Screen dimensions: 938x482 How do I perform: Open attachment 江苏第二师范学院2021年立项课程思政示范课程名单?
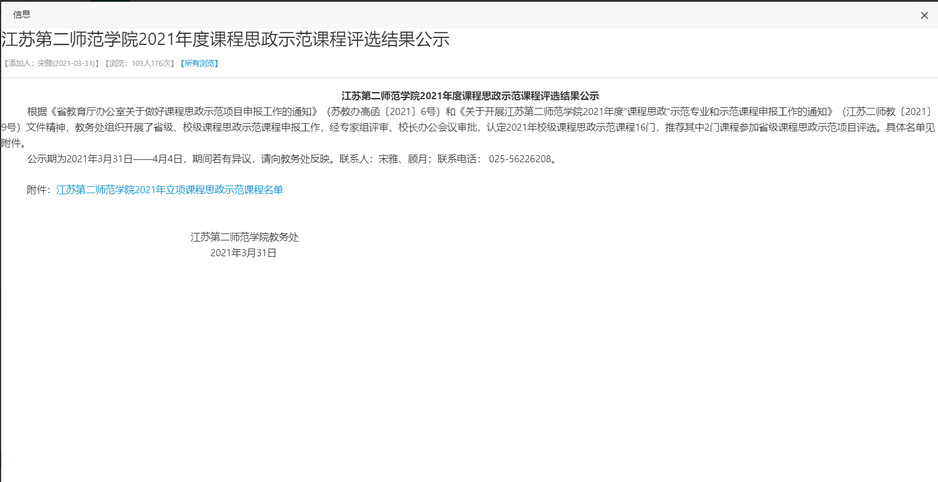[169, 189]
